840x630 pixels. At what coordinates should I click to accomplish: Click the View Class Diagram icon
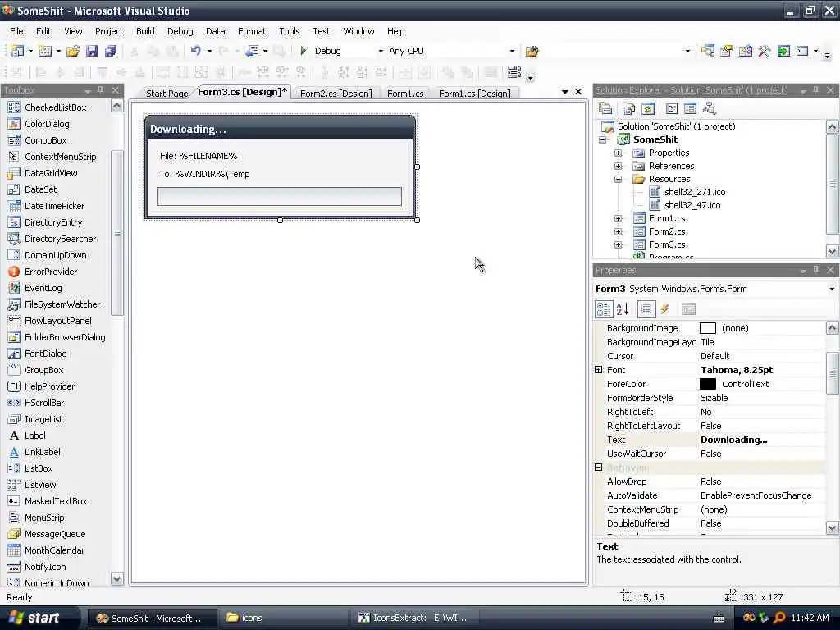pyautogui.click(x=710, y=109)
